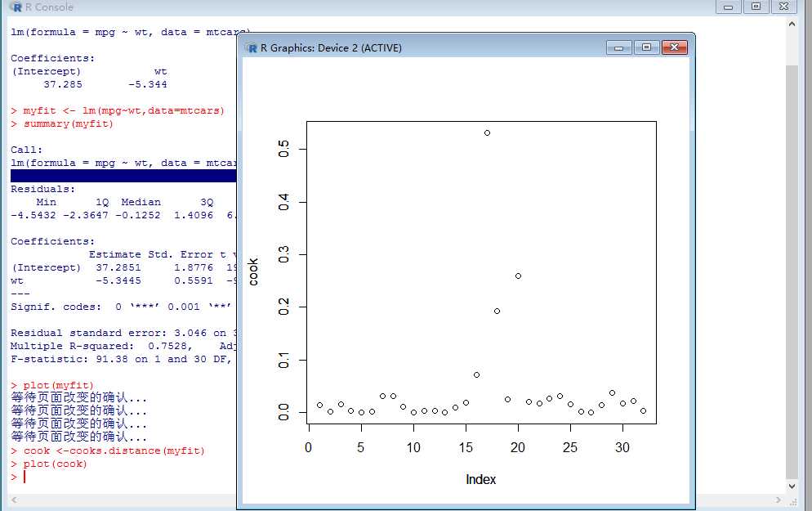This screenshot has height=511, width=812.
Task: Click the horizontal scrollbar right arrow
Action: pyautogui.click(x=779, y=500)
